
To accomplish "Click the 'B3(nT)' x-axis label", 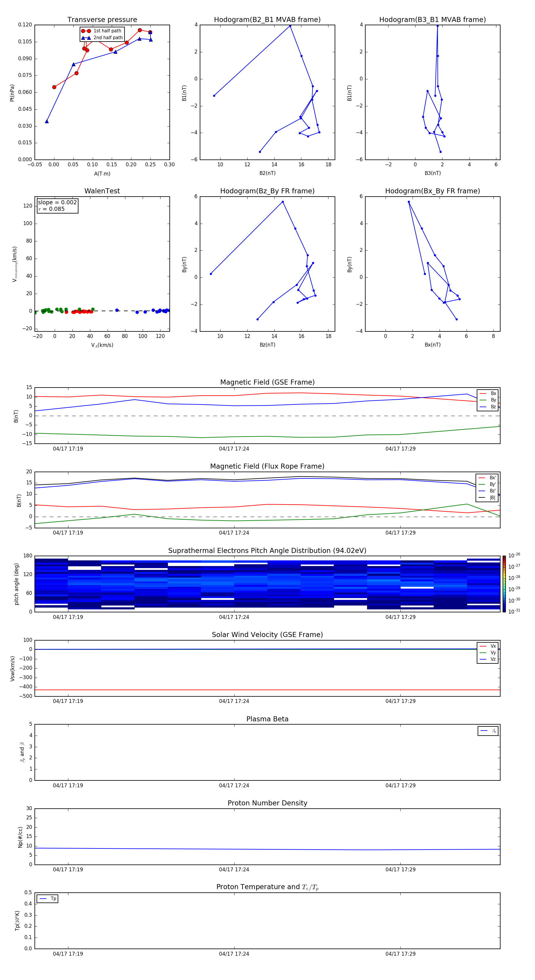I will pyautogui.click(x=432, y=173).
